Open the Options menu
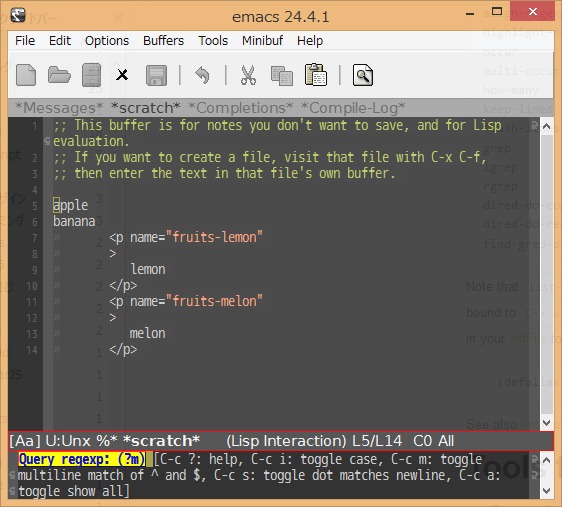Image resolution: width=562 pixels, height=507 pixels. [107, 41]
